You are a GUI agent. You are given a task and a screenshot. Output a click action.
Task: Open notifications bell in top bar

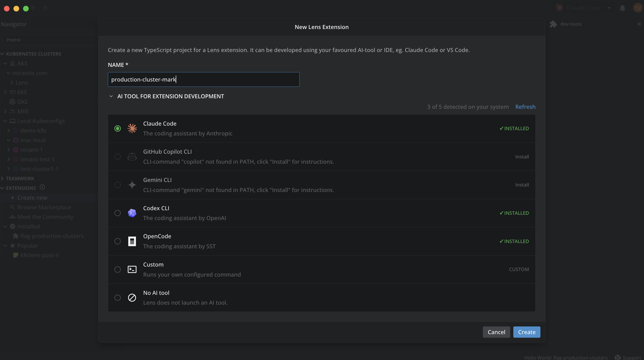pos(622,8)
